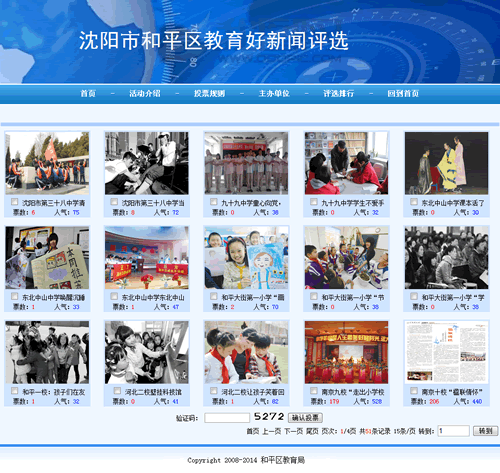Open 活动介绍 navigation item

click(145, 93)
